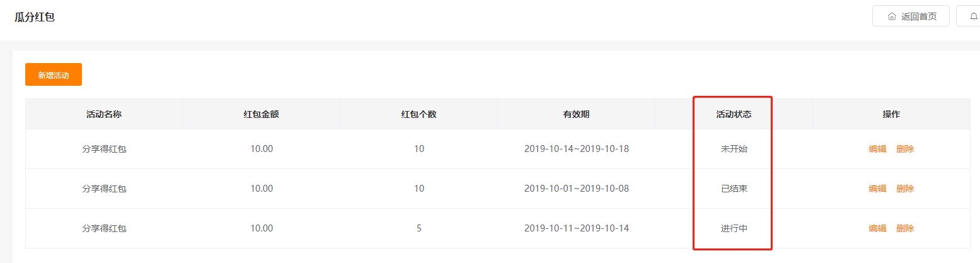This screenshot has width=980, height=263.
Task: Click the 有效期 column header
Action: [x=577, y=114]
